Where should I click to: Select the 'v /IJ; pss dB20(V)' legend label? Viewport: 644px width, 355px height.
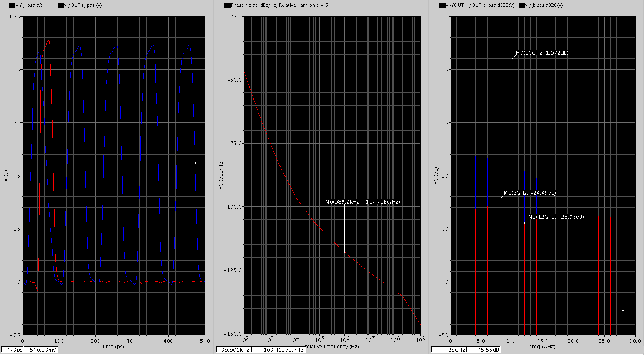click(x=544, y=5)
